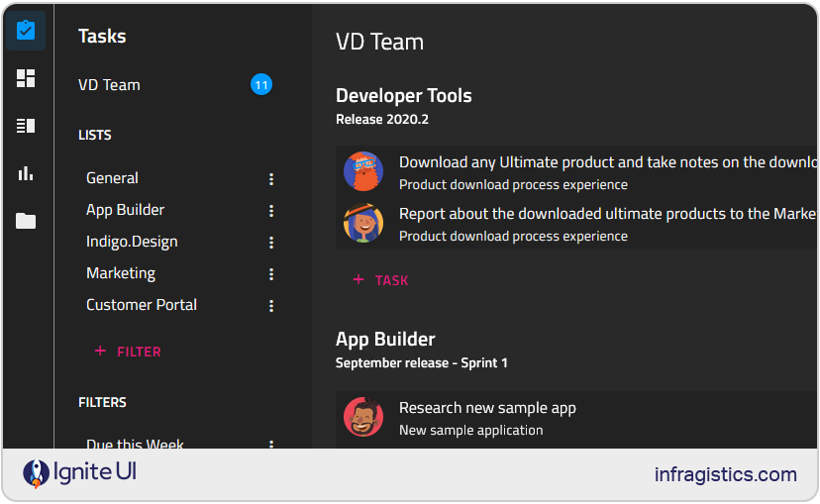Viewport: 820px width, 504px height.
Task: Open the Tasks clipboard icon in sidebar
Action: pos(26,31)
